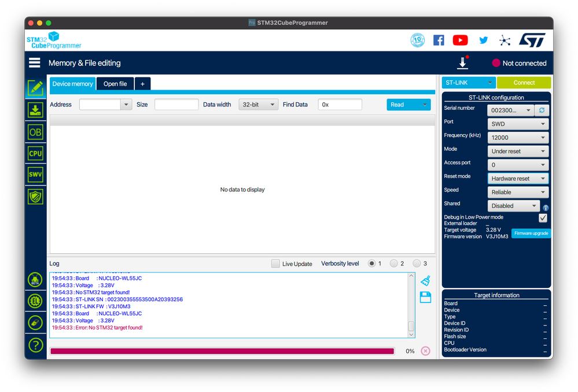This screenshot has width=578, height=392.
Task: Toggle Debug in Low Power mode checkbox
Action: coord(543,218)
